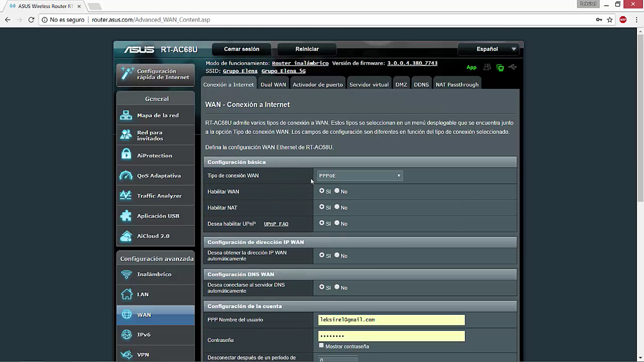Select Sí for Habilitar WAN
Viewport: 644px width, 362px height.
[x=322, y=191]
